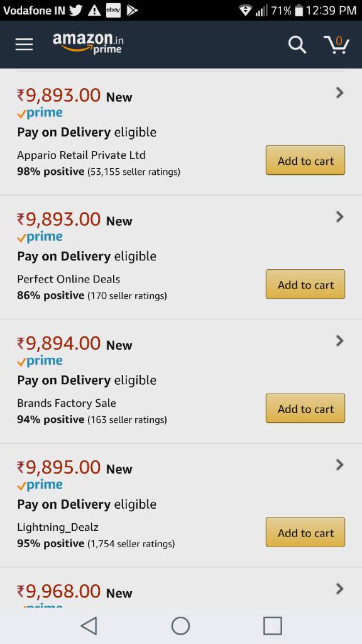Add the Brands Factory Sale offer to cart
This screenshot has width=362, height=644.
click(305, 408)
